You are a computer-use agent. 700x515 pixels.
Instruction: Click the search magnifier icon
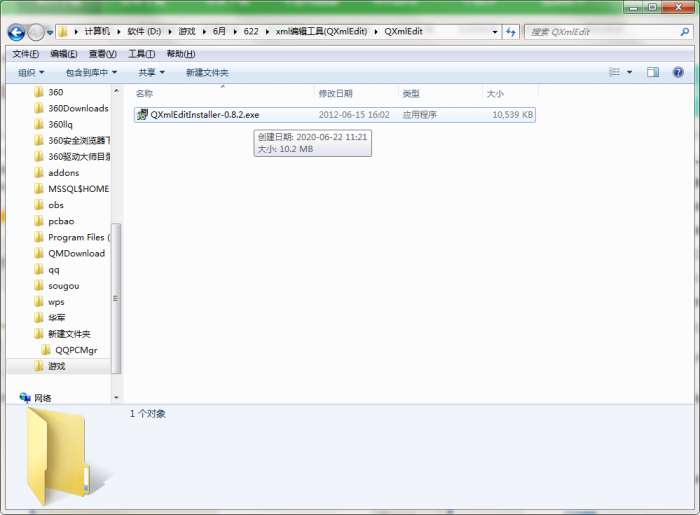(684, 32)
